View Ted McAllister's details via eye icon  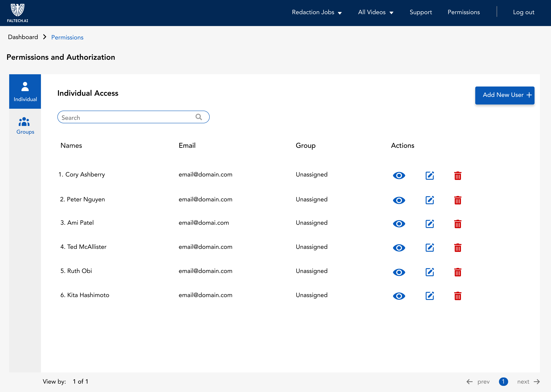tap(399, 248)
